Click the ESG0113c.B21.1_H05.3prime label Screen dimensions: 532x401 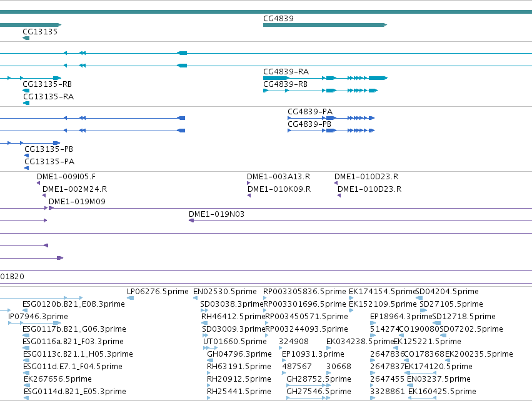pyautogui.click(x=78, y=355)
